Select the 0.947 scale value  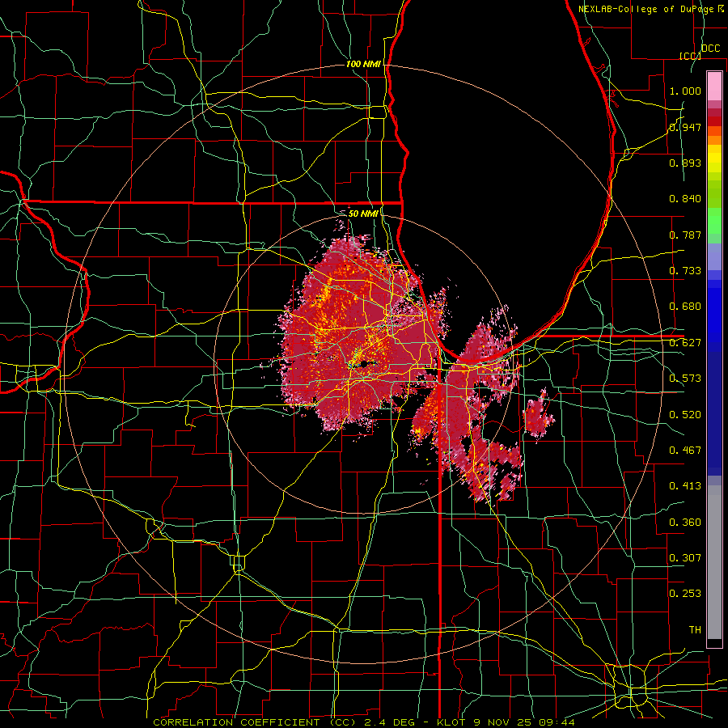[685, 127]
